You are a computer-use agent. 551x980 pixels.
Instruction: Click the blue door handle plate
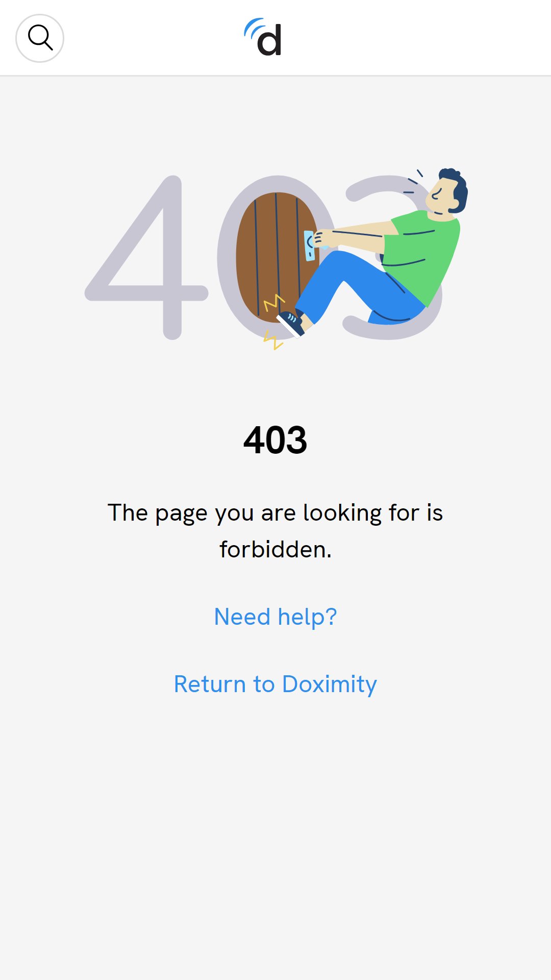(x=309, y=246)
